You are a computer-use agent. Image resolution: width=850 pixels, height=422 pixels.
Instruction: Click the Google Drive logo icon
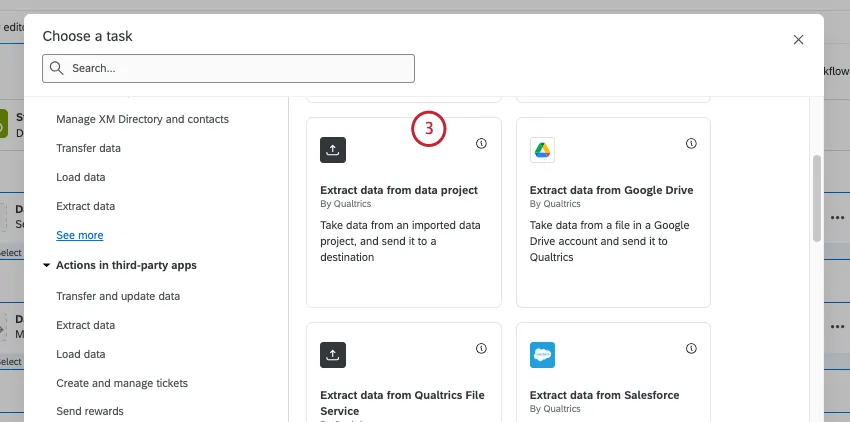[x=542, y=150]
